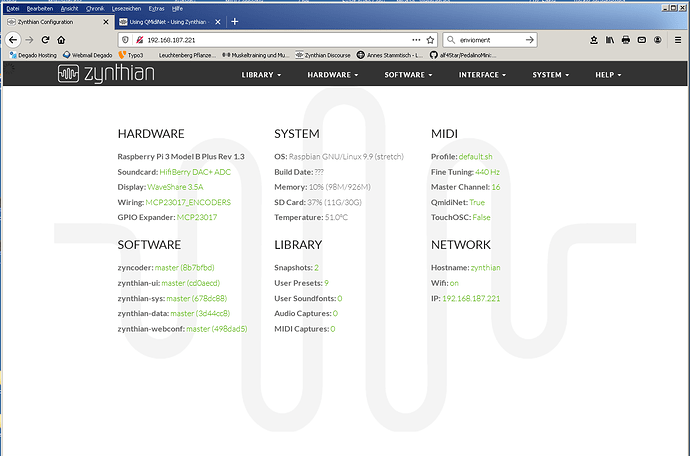The width and height of the screenshot is (690, 456).
Task: Click the browser forward arrow
Action: click(29, 40)
